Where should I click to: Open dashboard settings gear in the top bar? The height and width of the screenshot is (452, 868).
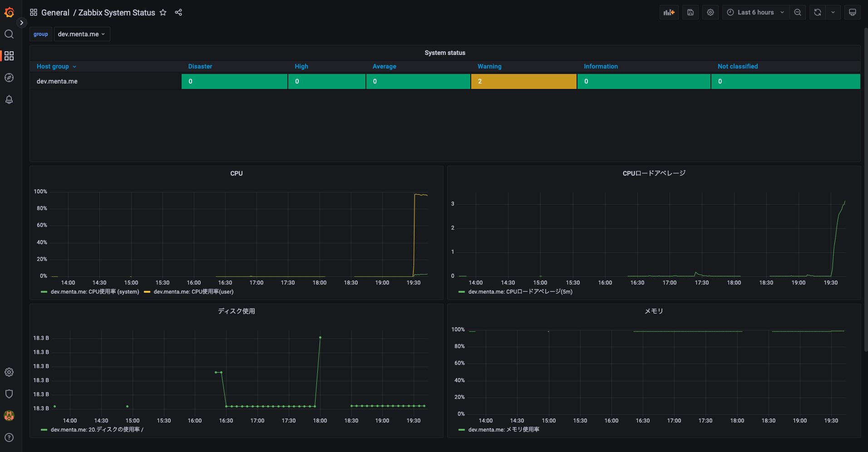710,13
